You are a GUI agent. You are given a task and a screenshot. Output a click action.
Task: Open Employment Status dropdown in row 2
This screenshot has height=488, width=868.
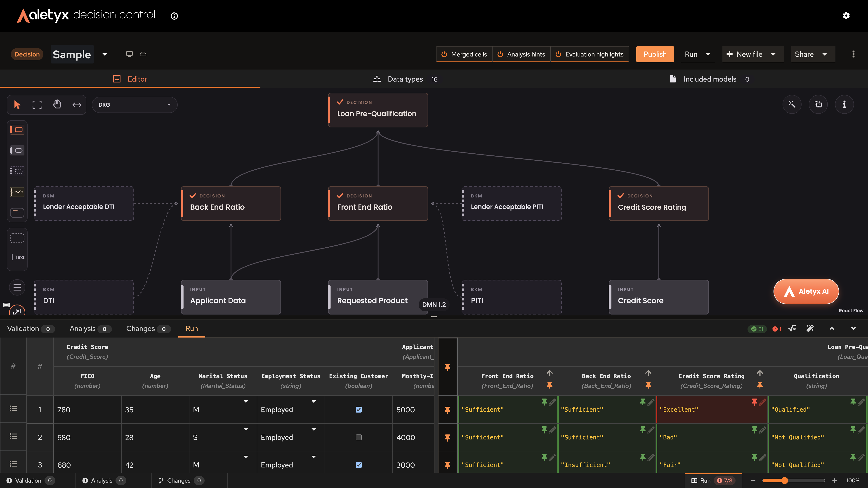(x=314, y=429)
